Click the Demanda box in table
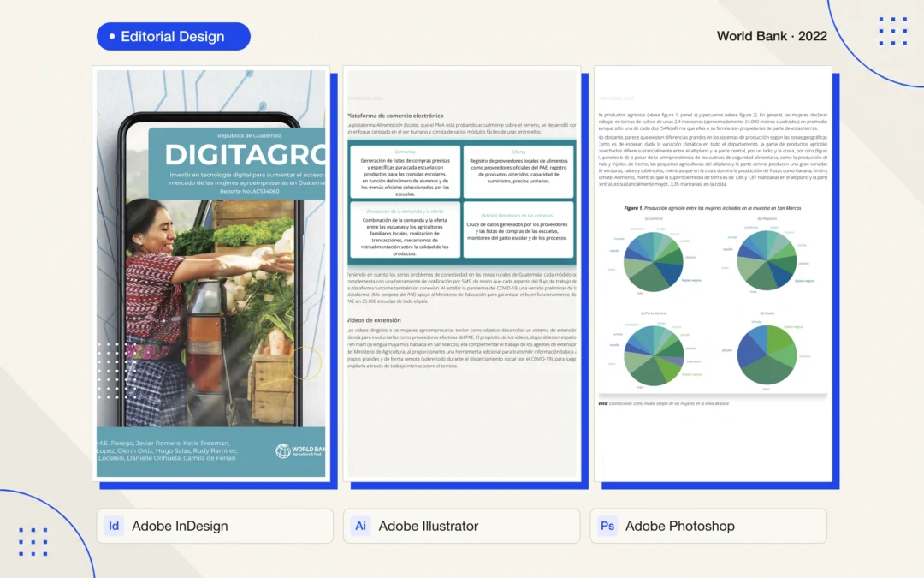The width and height of the screenshot is (924, 578). point(406,171)
